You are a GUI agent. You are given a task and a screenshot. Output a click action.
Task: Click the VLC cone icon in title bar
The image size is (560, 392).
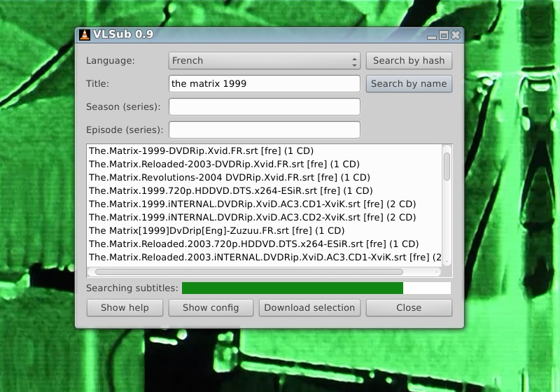85,35
